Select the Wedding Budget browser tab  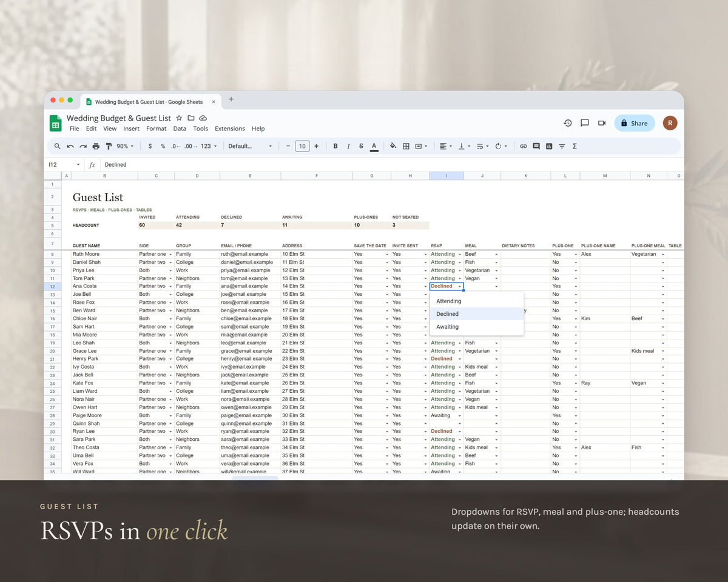click(x=150, y=102)
